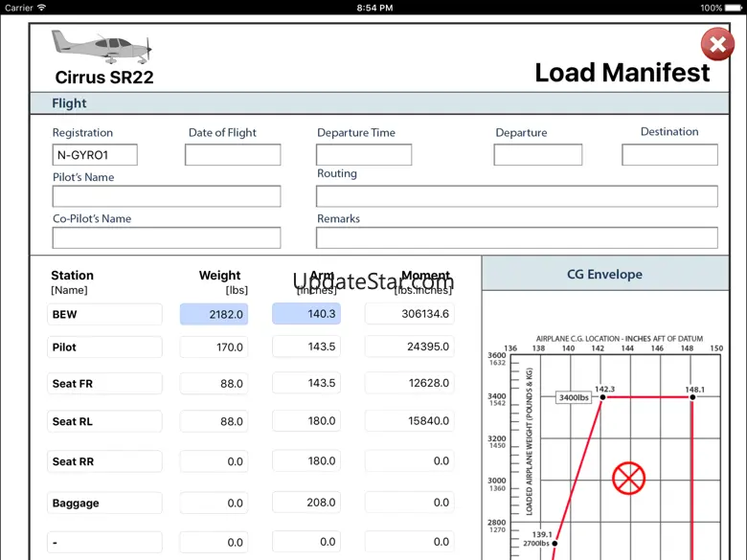Tap the Departure Time input box
The image size is (747, 560).
coord(364,155)
